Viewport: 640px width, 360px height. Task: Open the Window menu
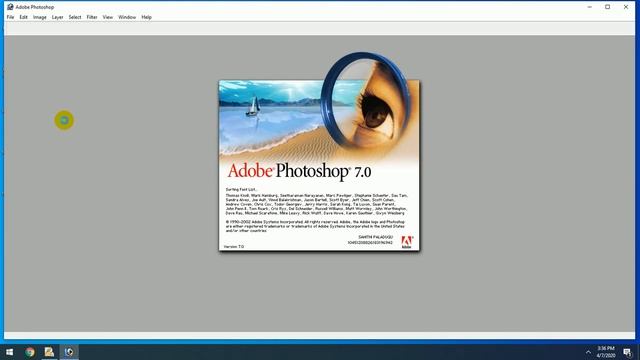[x=127, y=17]
